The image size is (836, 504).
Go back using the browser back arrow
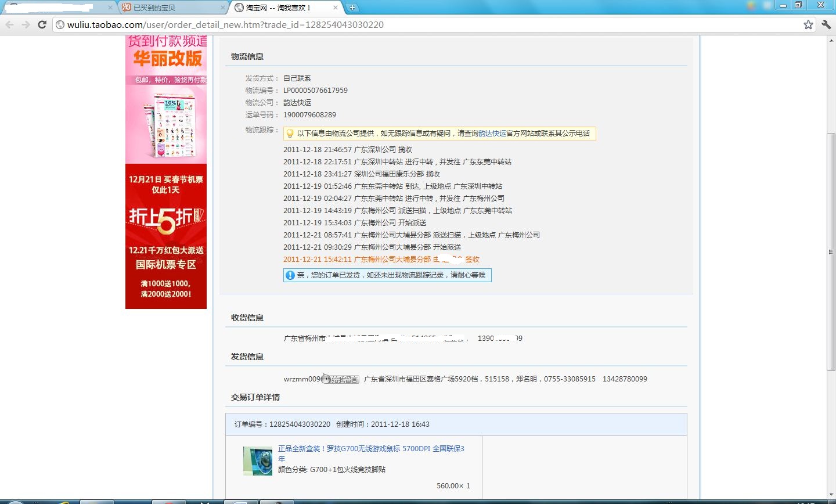[x=9, y=24]
